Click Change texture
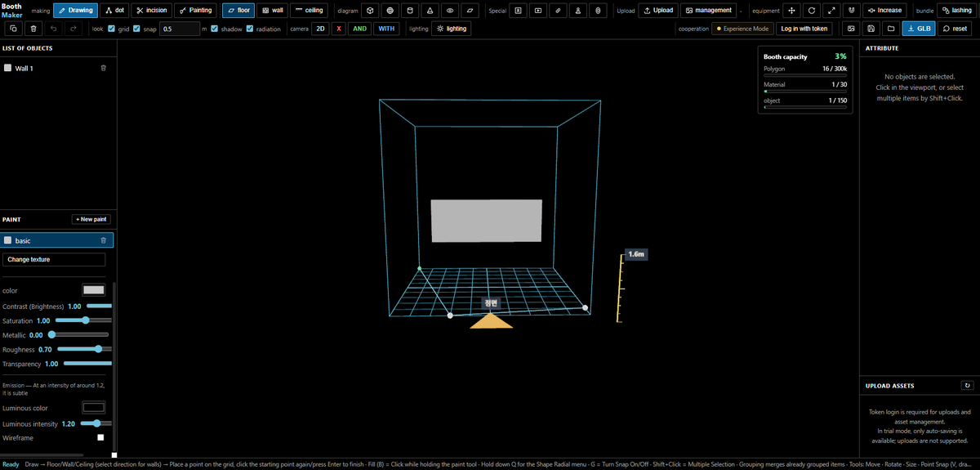The width and height of the screenshot is (980, 470). (x=54, y=259)
